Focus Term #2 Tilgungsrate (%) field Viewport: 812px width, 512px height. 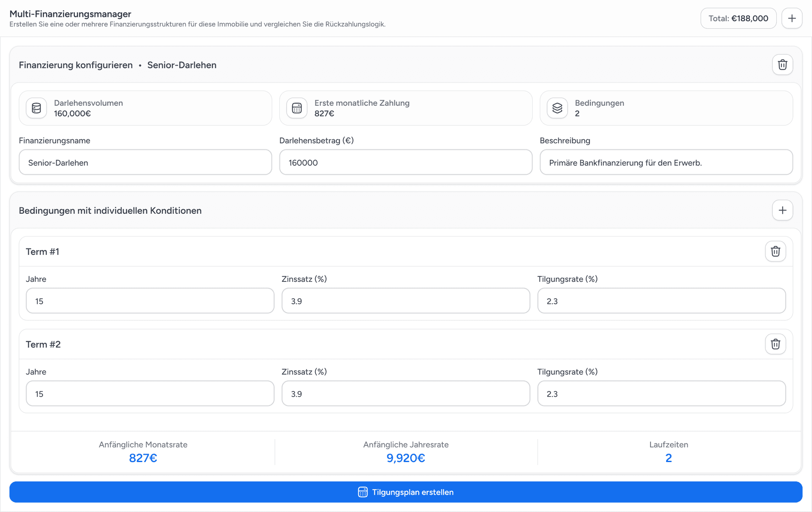(661, 394)
